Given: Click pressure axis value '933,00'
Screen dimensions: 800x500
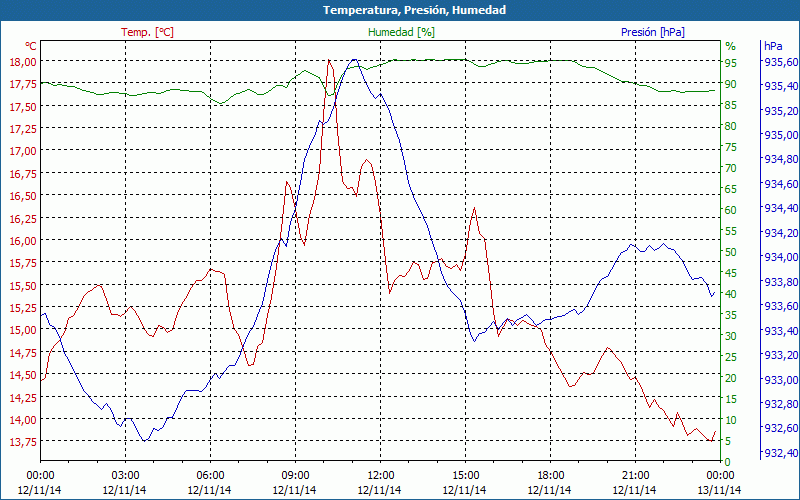Looking at the screenshot, I should click(781, 380).
